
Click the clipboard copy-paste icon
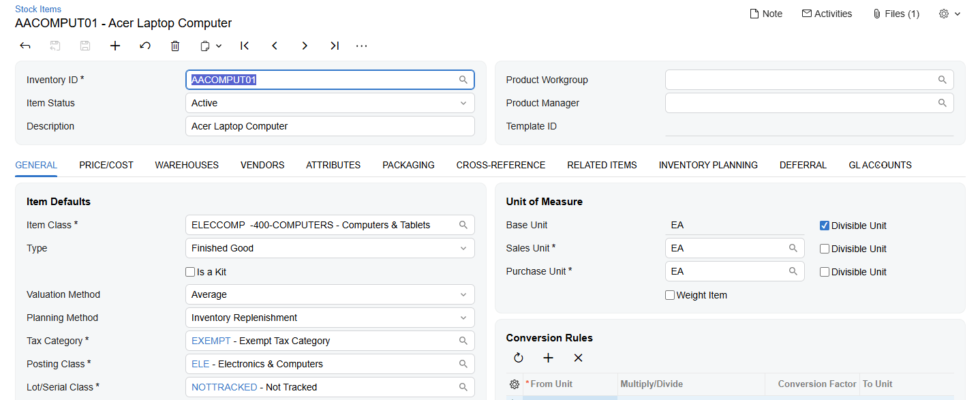[x=205, y=46]
